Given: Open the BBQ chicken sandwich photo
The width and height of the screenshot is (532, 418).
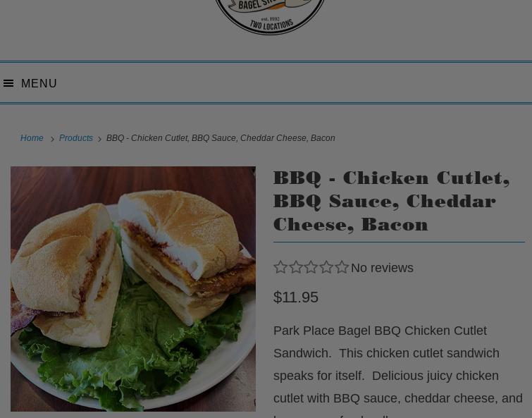Looking at the screenshot, I should point(133,289).
